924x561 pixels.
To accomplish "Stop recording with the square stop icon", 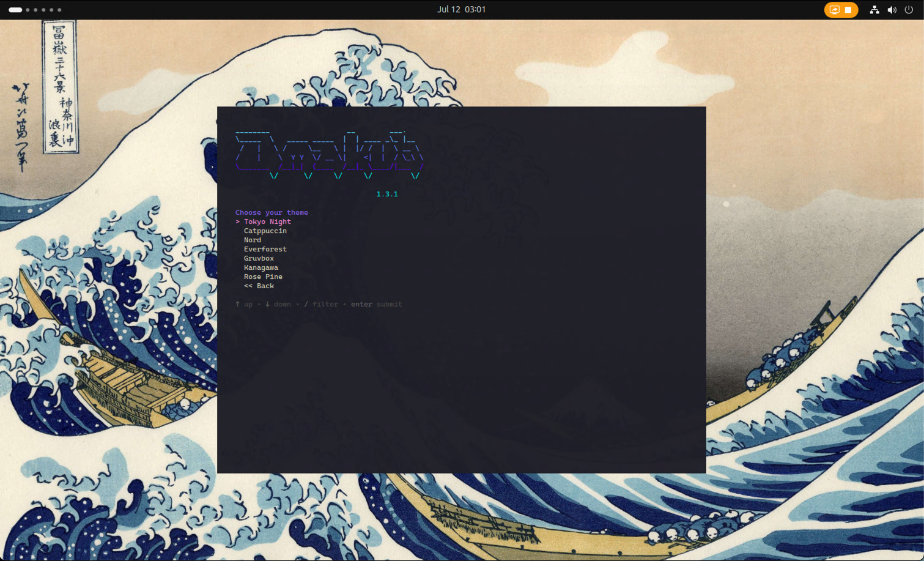I will coord(848,10).
